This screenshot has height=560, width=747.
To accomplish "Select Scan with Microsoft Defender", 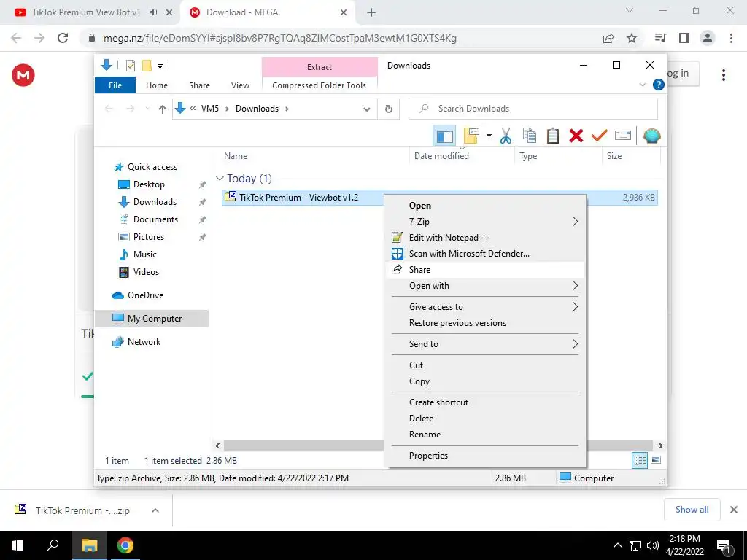I will coord(485,254).
